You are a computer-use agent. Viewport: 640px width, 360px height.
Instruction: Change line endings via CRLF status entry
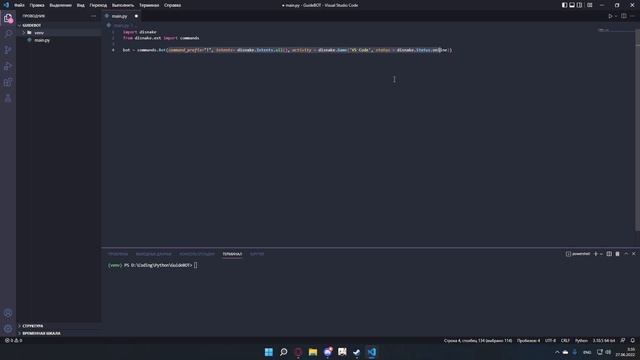565,340
